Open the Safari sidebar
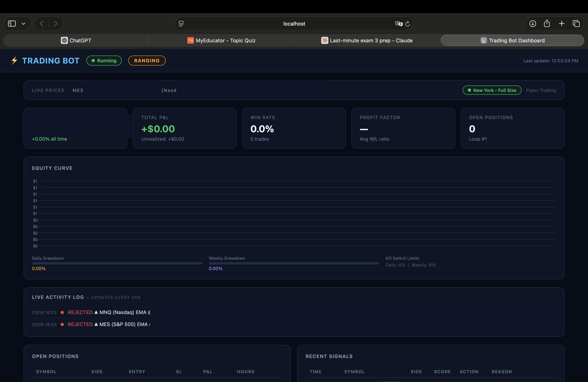Image resolution: width=588 pixels, height=382 pixels. pos(11,23)
